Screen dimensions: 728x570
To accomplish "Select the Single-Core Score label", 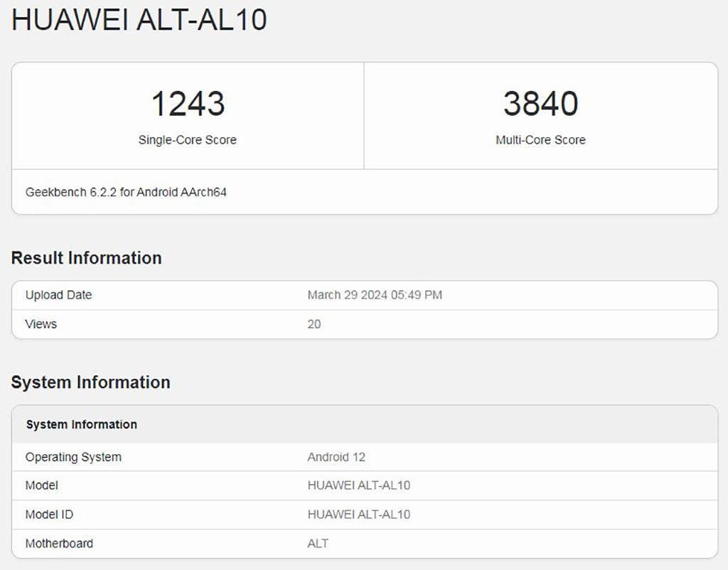I will [188, 140].
